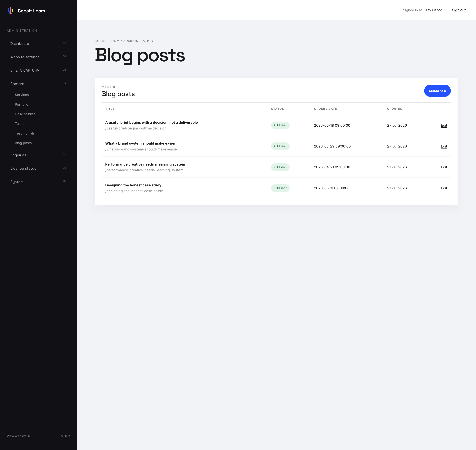Click Published badge for the useful brief post
The image size is (476, 450).
point(280,125)
